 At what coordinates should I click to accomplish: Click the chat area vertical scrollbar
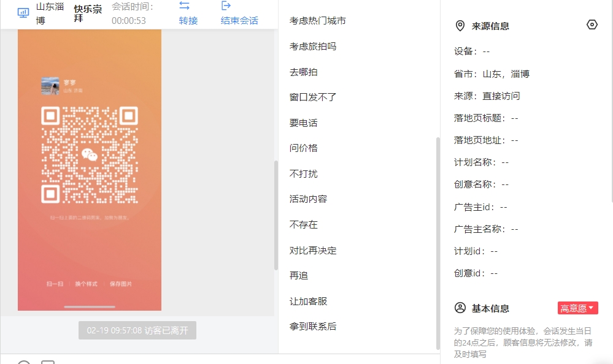pyautogui.click(x=276, y=215)
